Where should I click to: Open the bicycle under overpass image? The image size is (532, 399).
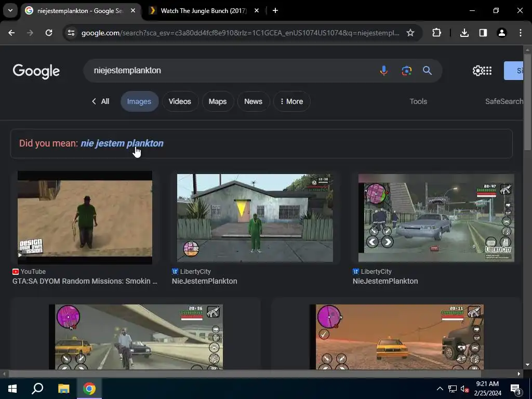pos(136,337)
